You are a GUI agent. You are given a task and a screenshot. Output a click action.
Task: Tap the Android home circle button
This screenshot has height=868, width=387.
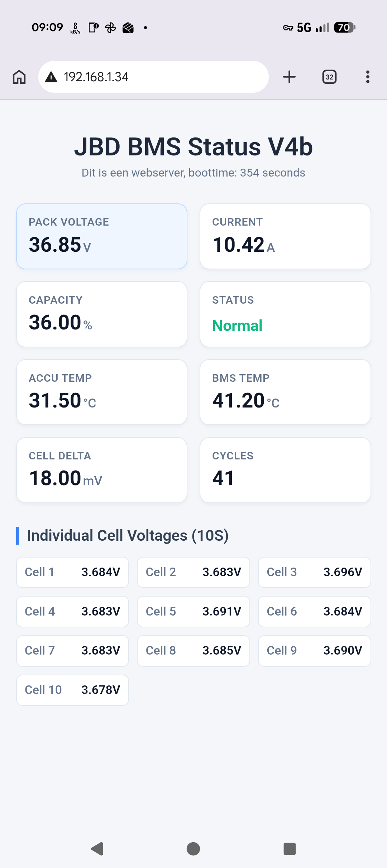tap(193, 849)
